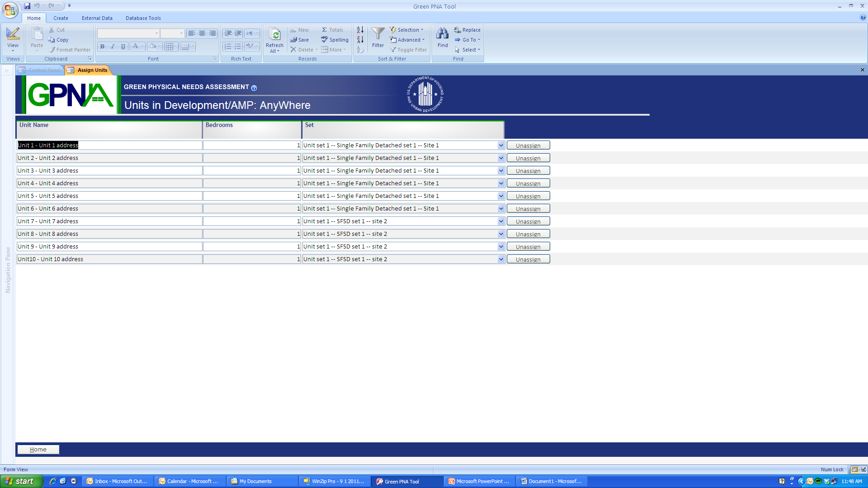The image size is (868, 488).
Task: Click the Filter funnel icon
Action: 378,34
